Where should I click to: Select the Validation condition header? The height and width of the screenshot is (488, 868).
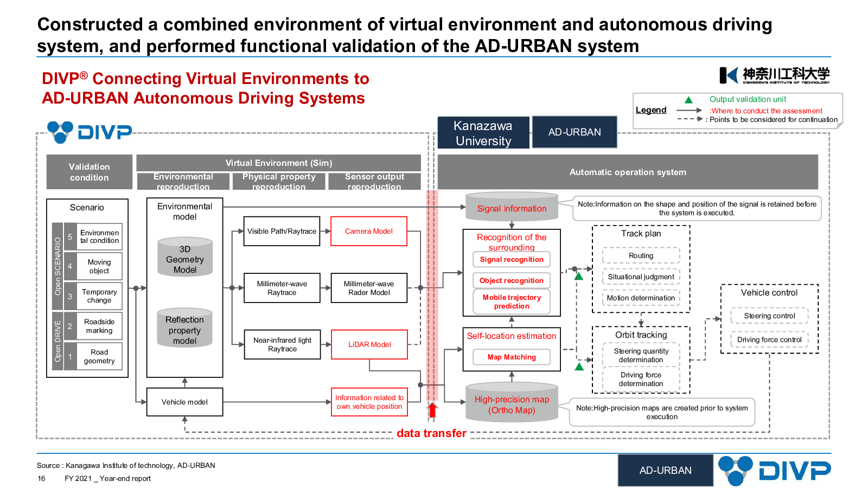[x=90, y=172]
